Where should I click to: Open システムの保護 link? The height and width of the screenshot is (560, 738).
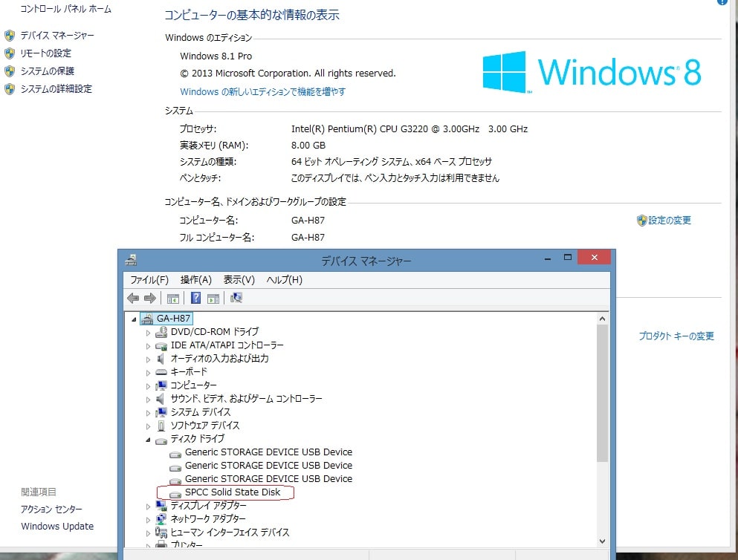tap(48, 71)
